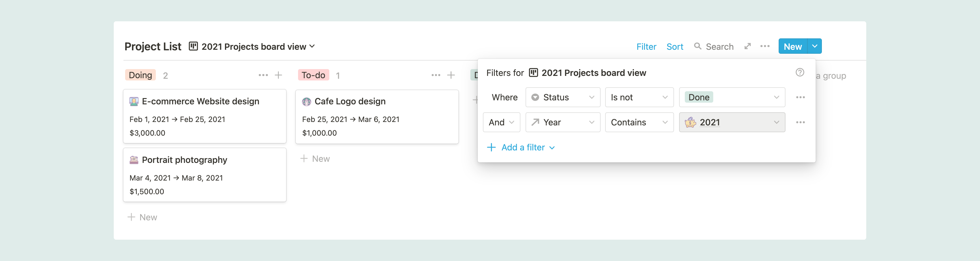
Task: Expand the New button dropdown arrow
Action: (814, 46)
